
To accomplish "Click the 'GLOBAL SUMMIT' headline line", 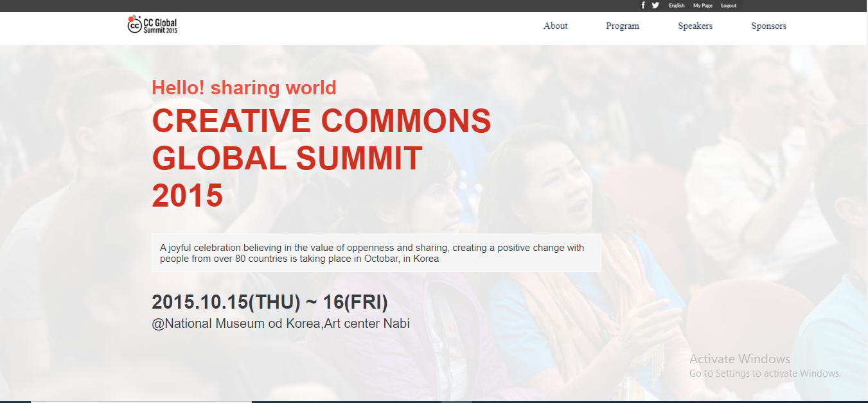I will pyautogui.click(x=287, y=158).
